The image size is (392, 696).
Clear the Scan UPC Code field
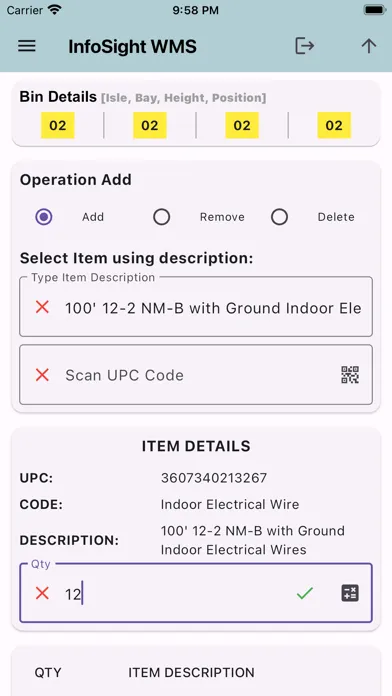(42, 375)
